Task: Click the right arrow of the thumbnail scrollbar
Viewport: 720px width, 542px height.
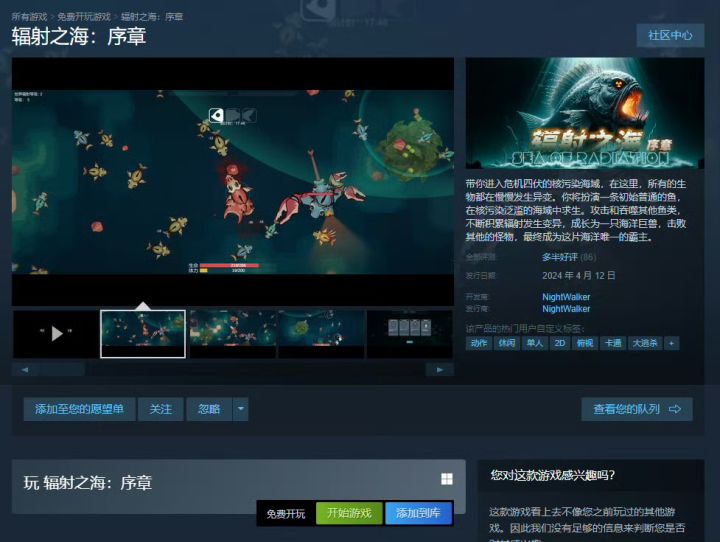Action: (x=439, y=369)
